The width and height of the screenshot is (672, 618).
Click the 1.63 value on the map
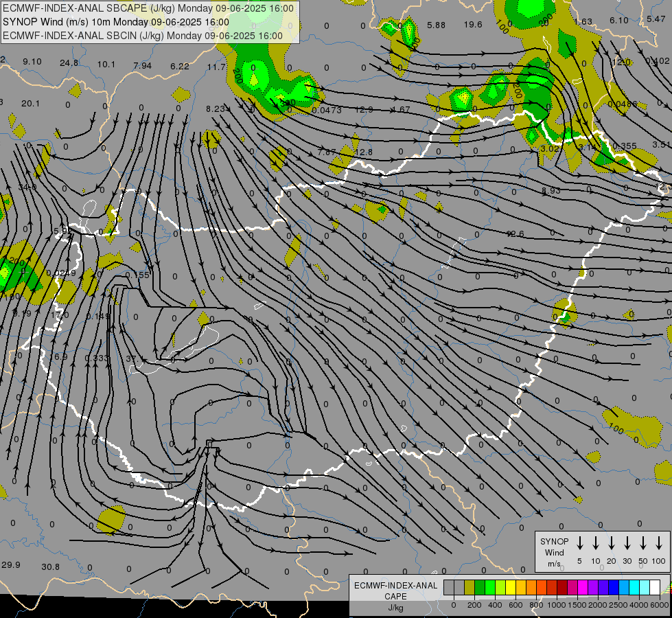pos(583,21)
